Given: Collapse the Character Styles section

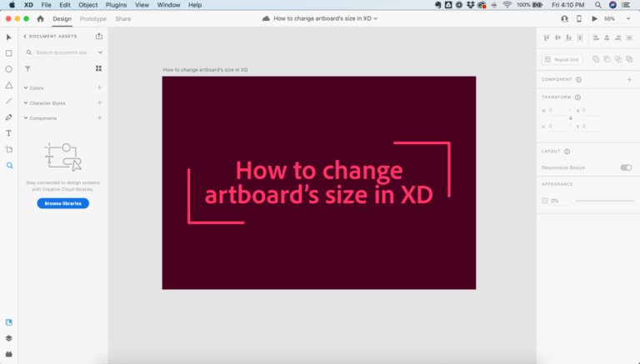Looking at the screenshot, I should coord(26,102).
